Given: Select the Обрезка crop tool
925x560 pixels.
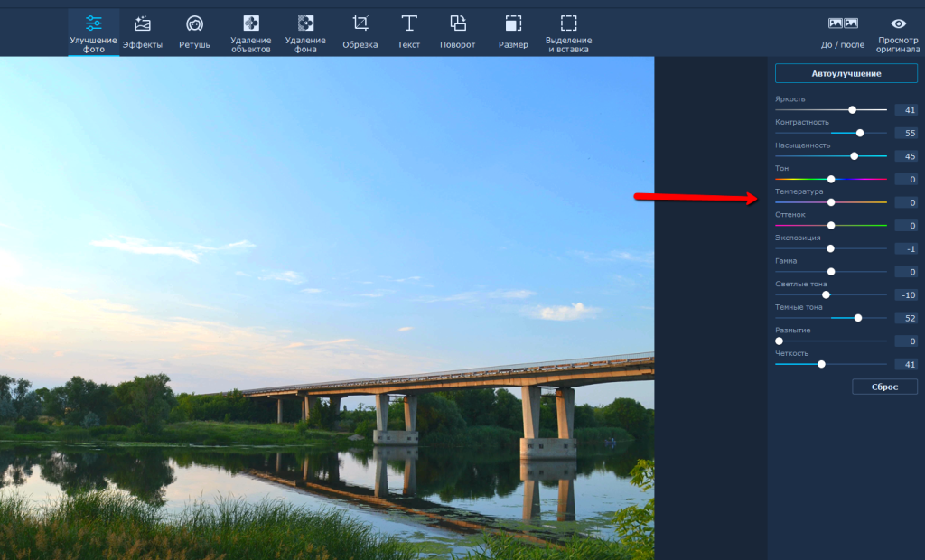Looking at the screenshot, I should pyautogui.click(x=360, y=33).
